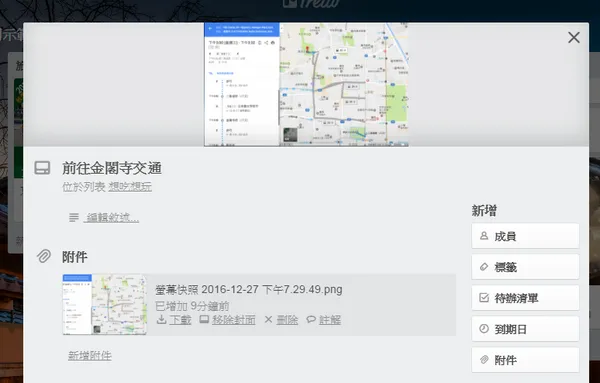Click the tag icon in 標籤 button

[484, 267]
